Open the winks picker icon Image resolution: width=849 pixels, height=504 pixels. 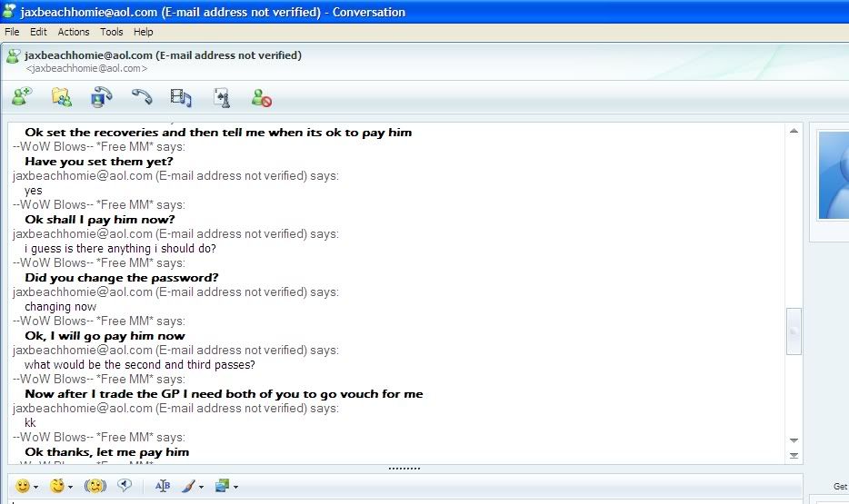click(57, 486)
